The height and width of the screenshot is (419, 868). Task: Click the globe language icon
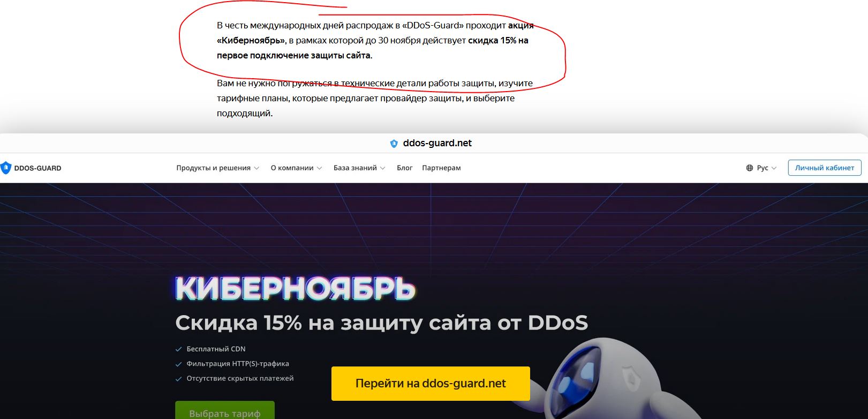point(749,168)
